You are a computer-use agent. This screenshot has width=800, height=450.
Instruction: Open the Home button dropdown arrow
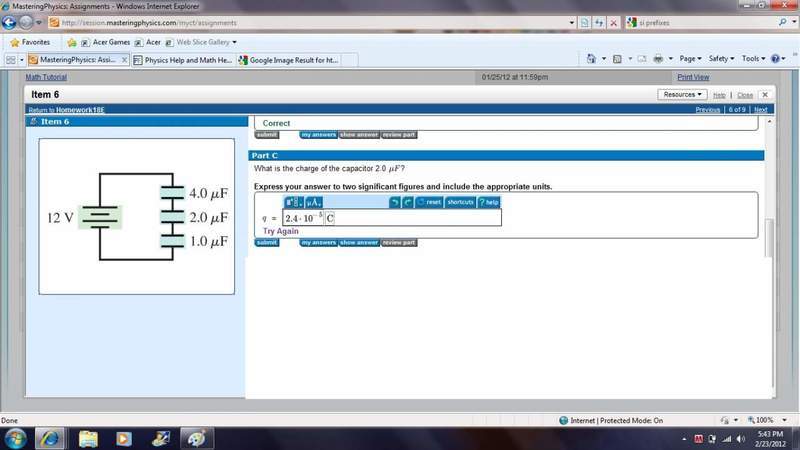point(604,59)
